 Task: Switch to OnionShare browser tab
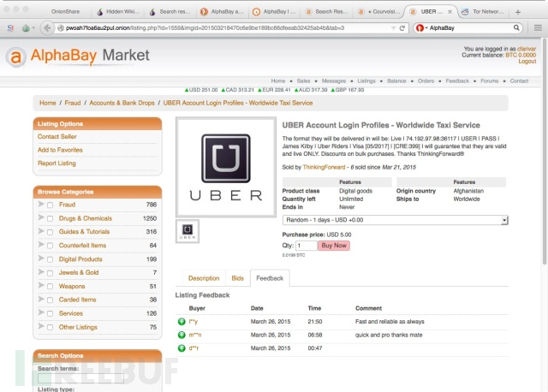point(65,12)
